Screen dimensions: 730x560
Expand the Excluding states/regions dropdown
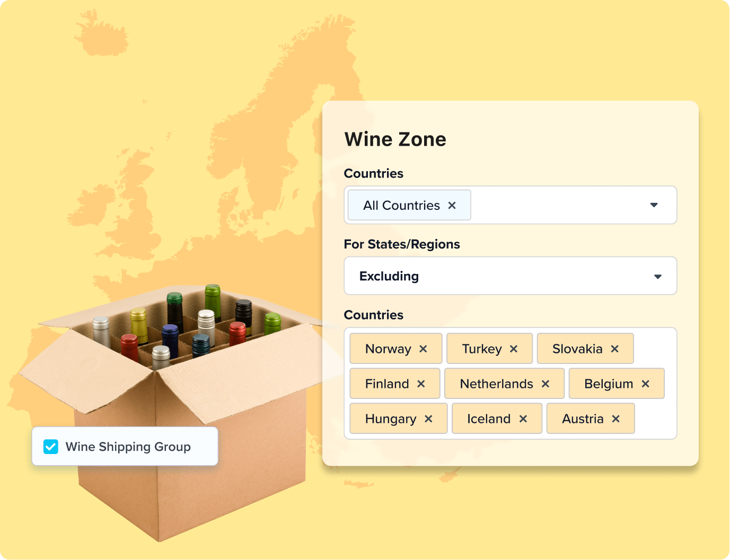click(657, 276)
